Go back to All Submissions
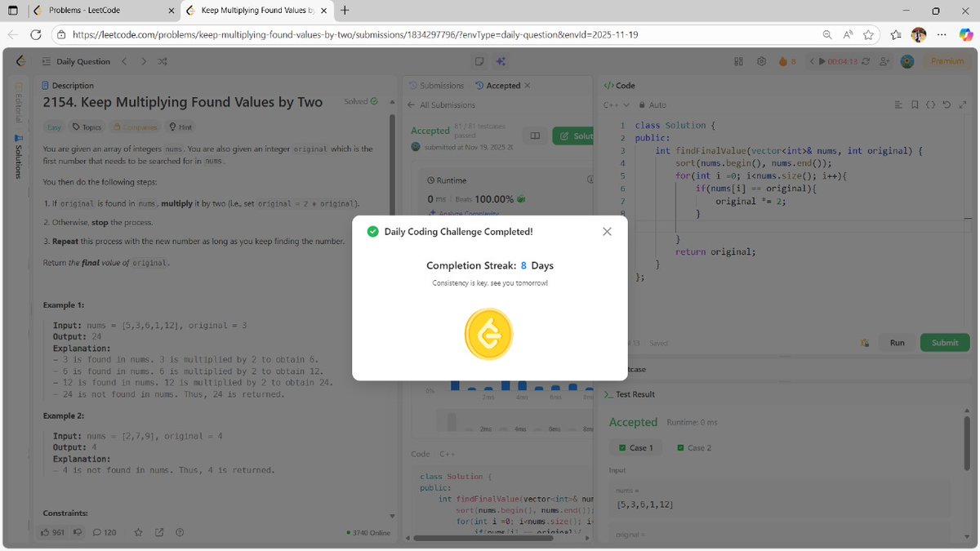Screen dimensions: 980x551 pos(442,104)
